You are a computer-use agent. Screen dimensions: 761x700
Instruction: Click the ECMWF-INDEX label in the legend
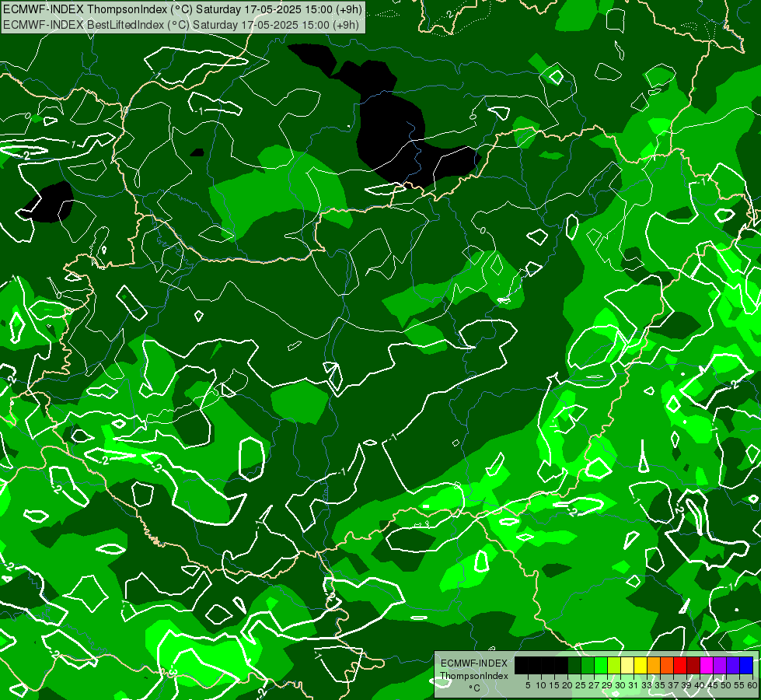coord(474,663)
